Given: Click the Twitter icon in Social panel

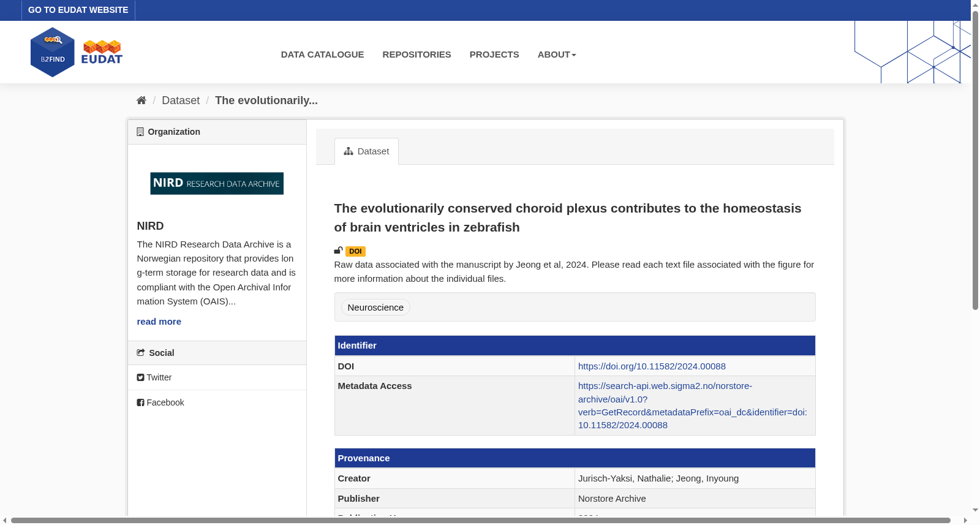Looking at the screenshot, I should [140, 378].
